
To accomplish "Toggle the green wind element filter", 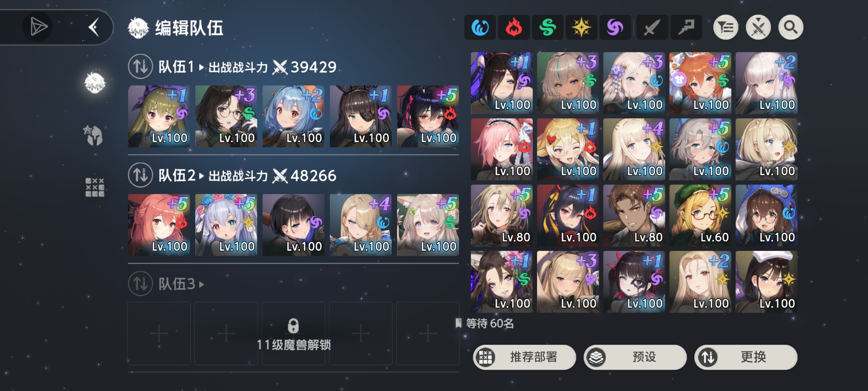I will tap(548, 27).
